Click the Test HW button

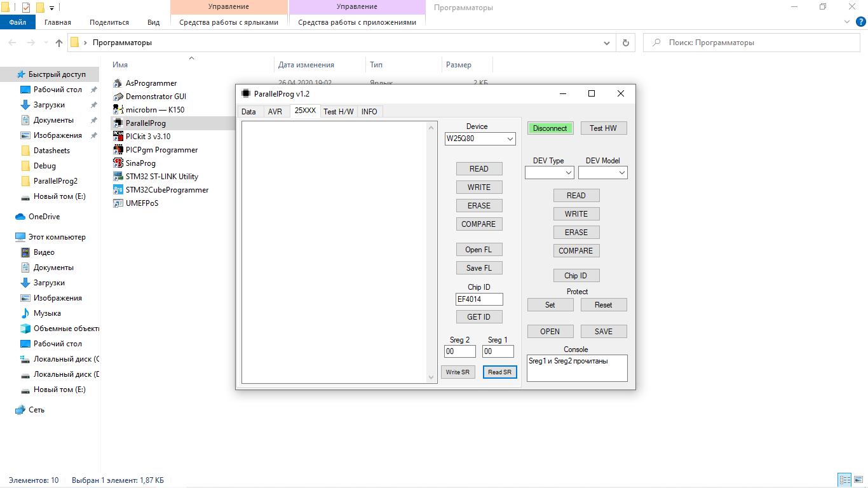pos(604,128)
